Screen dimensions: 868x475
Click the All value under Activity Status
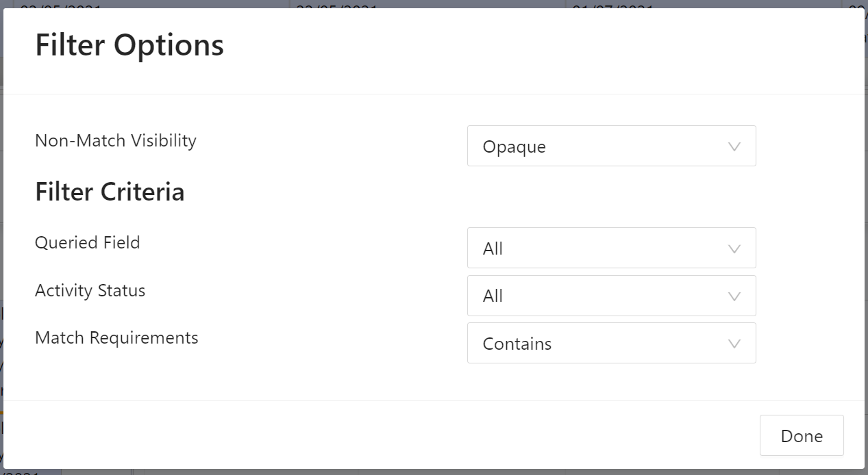pyautogui.click(x=493, y=296)
